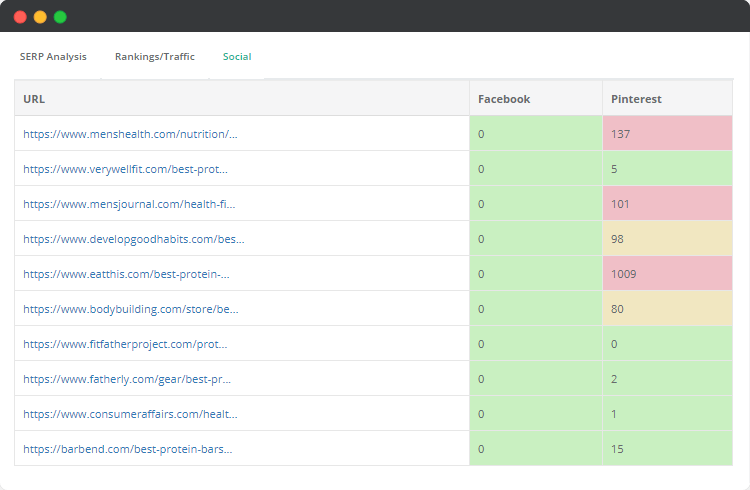Click the Pinterest column header
This screenshot has height=490, width=750.
pyautogui.click(x=667, y=99)
